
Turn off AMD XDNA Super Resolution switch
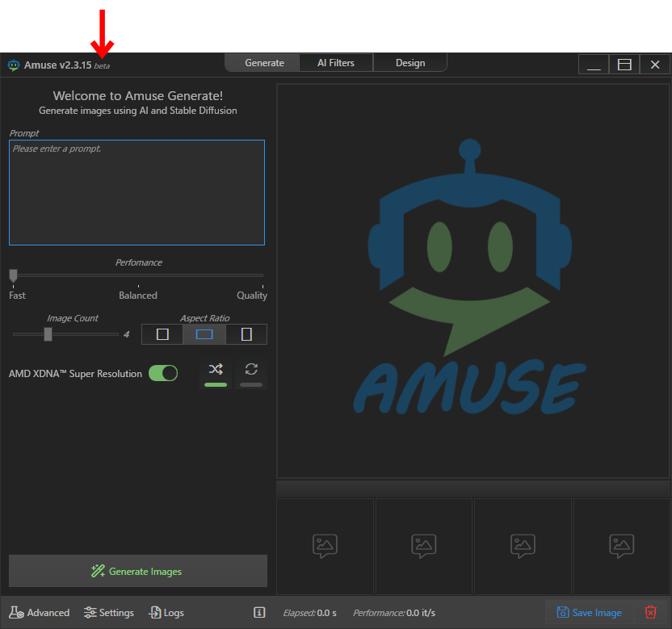(163, 373)
